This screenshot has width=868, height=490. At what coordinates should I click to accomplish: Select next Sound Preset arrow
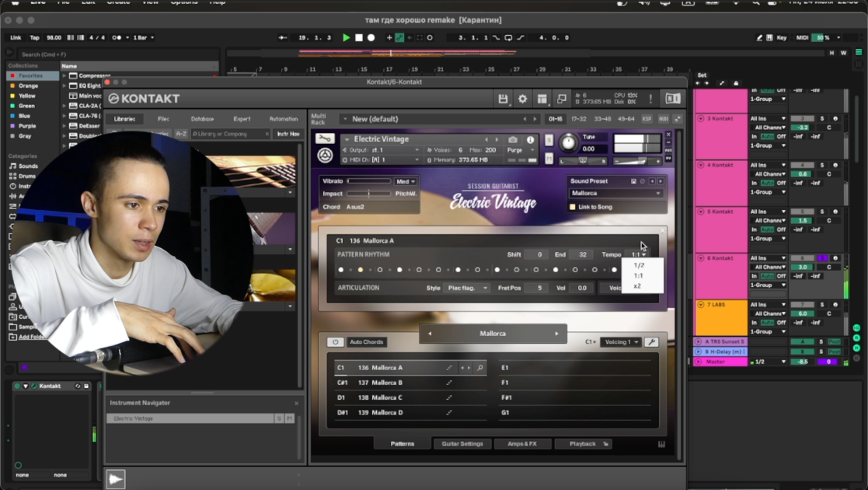[x=661, y=181]
